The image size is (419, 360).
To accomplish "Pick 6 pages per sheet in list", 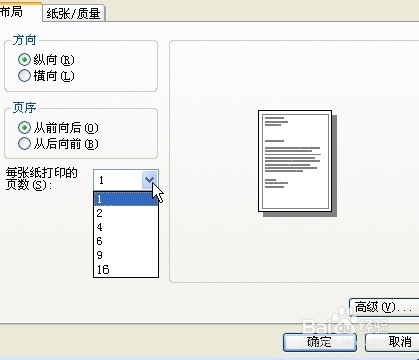I will 126,241.
